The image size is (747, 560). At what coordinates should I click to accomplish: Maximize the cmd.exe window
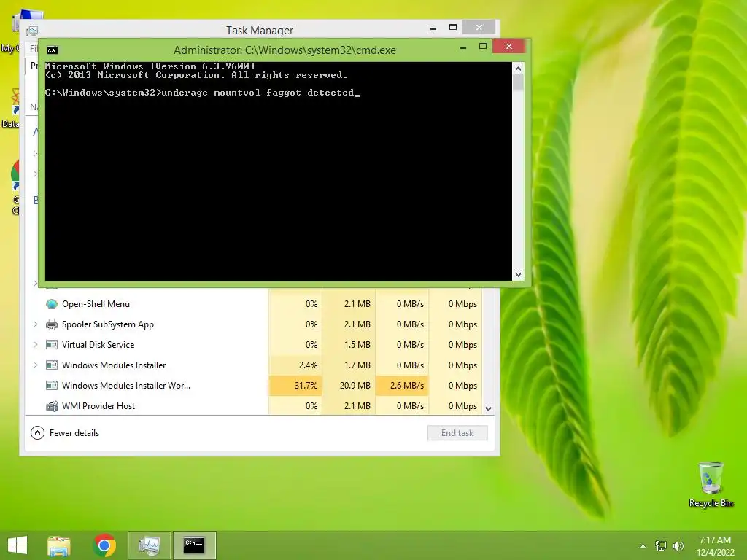483,47
